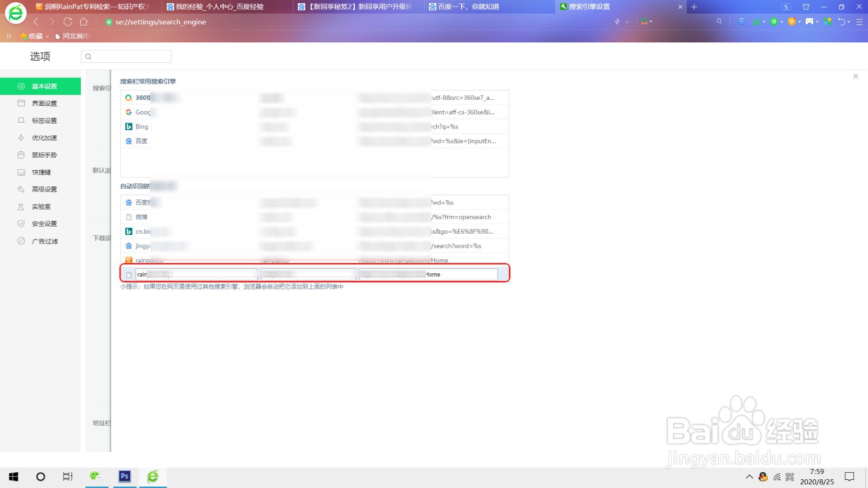Screen dimensions: 868x488
Task: Close the search engine dialog with X
Action: (856, 76)
